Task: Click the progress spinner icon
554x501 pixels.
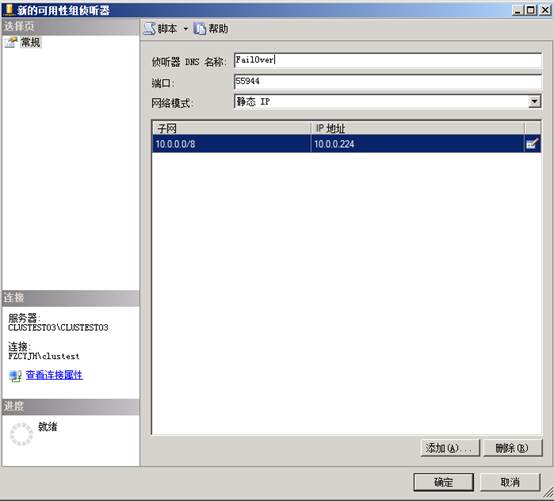Action: 21,434
